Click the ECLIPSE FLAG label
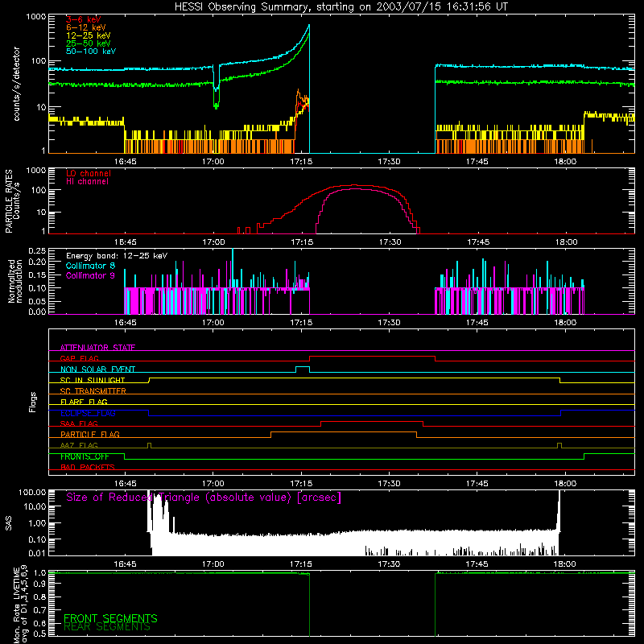 coord(88,413)
